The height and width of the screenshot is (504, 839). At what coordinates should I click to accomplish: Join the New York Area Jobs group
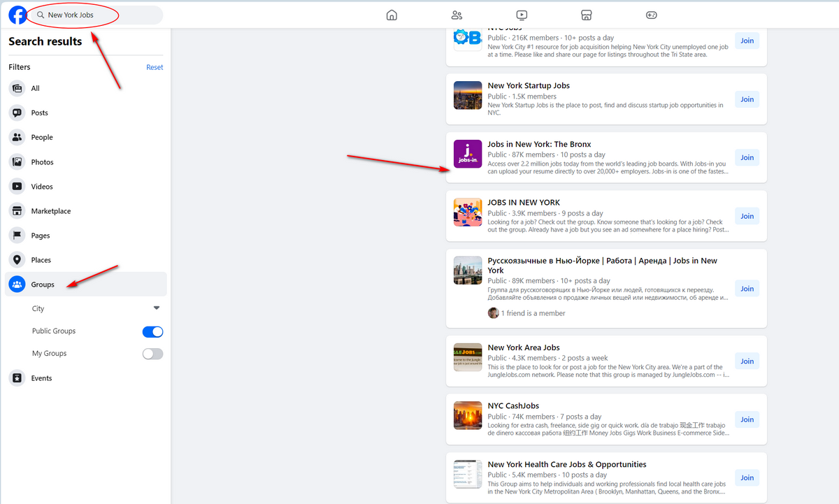(747, 361)
